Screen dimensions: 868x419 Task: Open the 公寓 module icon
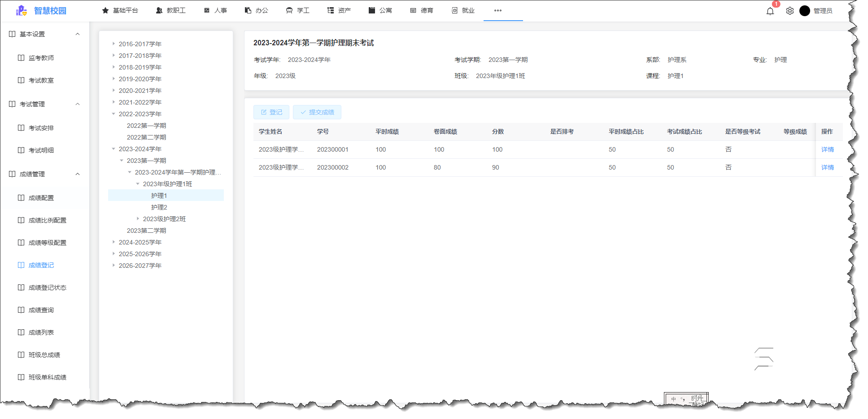pyautogui.click(x=371, y=10)
